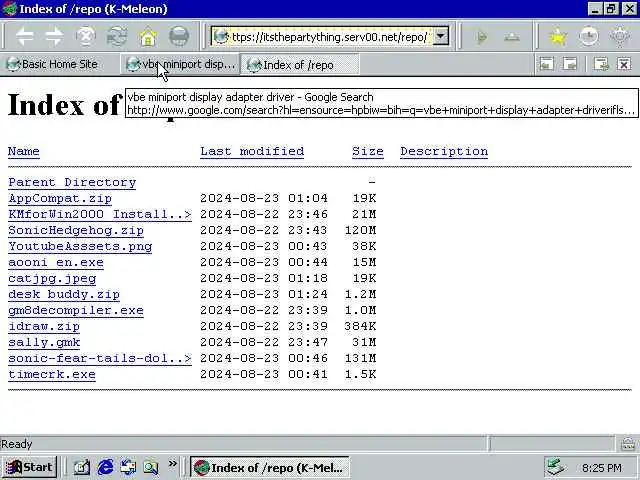Stop loading with the Stop icon

[x=86, y=37]
